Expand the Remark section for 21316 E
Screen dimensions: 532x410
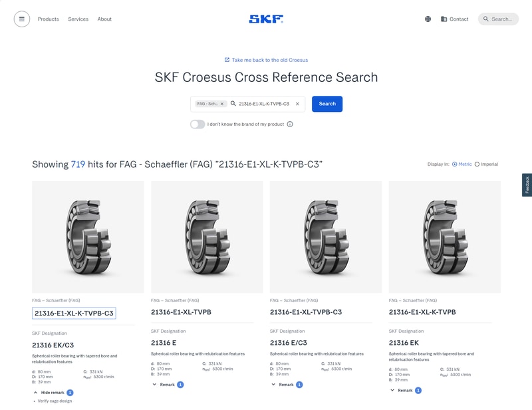[168, 384]
